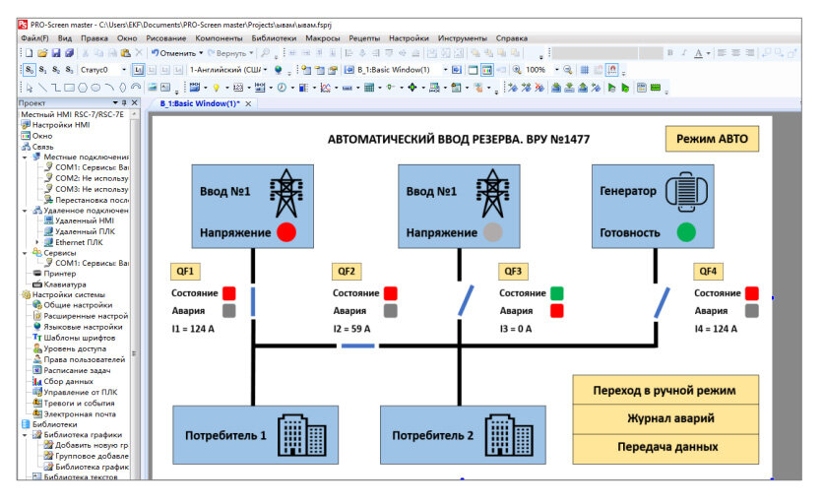Insert table grid component icon
This screenshot has width=823, height=504.
(x=369, y=88)
